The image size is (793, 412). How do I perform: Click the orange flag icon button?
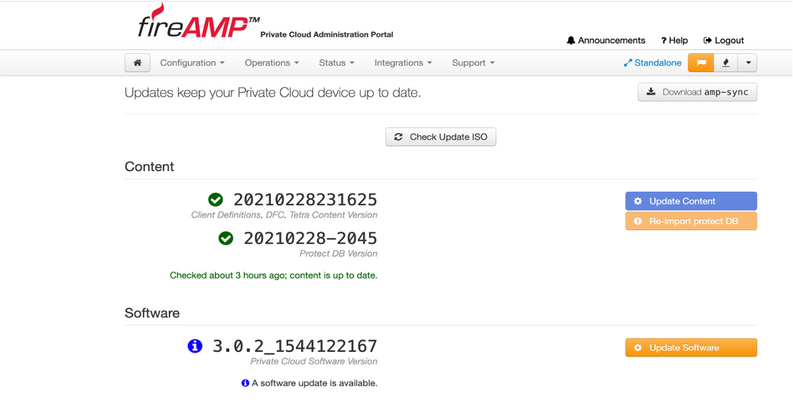point(701,63)
